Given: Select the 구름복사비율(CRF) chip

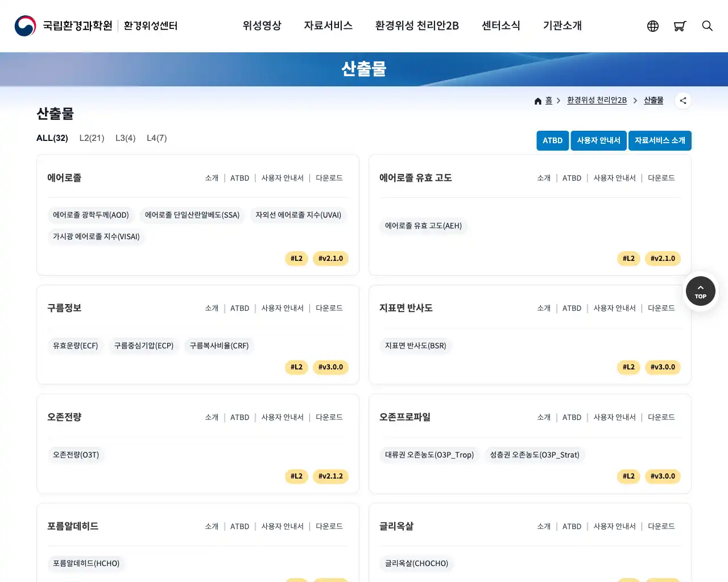Looking at the screenshot, I should [x=219, y=346].
